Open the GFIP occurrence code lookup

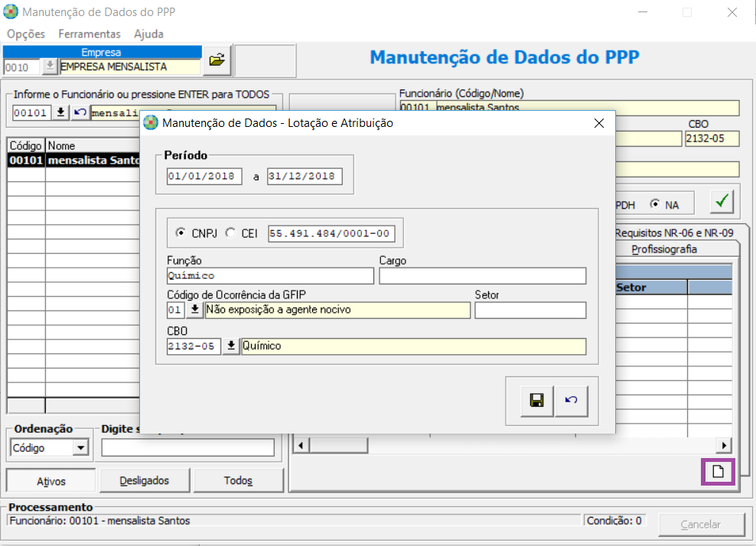coord(195,310)
